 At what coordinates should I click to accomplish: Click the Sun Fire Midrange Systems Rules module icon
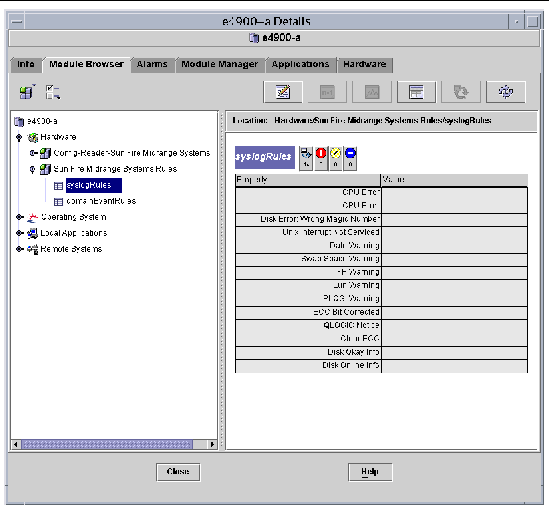coord(45,169)
